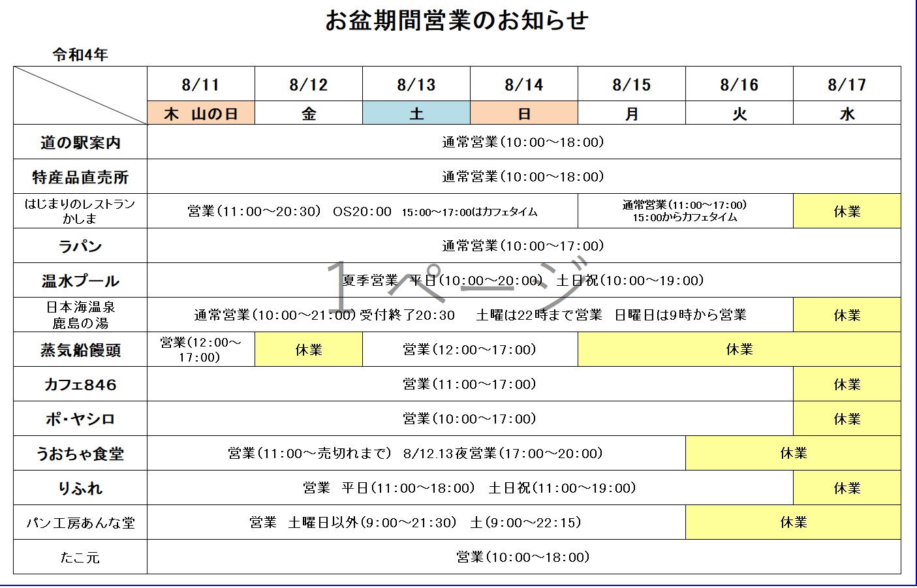Click the blue 土 weekday cell
Image resolution: width=917 pixels, height=588 pixels.
[x=416, y=113]
